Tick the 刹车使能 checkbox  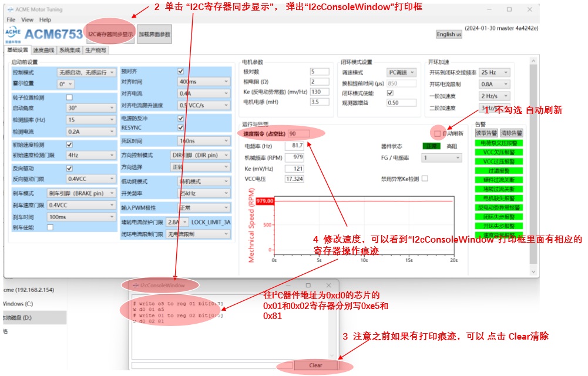click(x=50, y=227)
